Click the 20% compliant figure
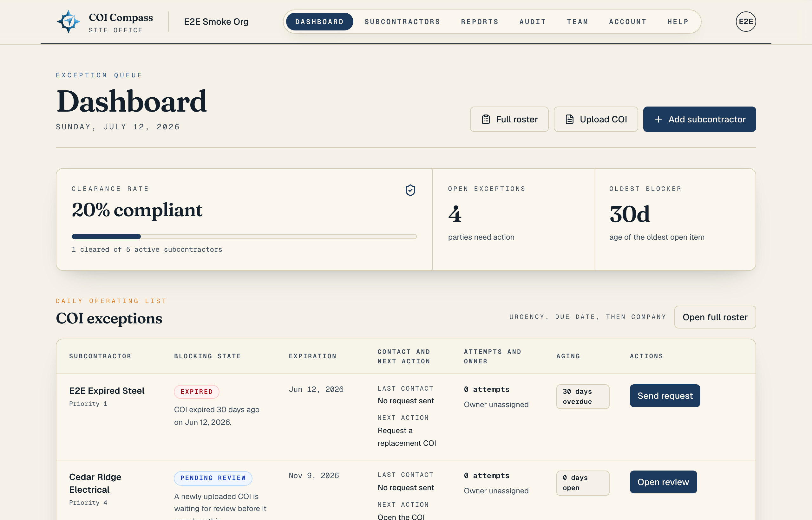Image resolution: width=812 pixels, height=520 pixels. click(137, 210)
